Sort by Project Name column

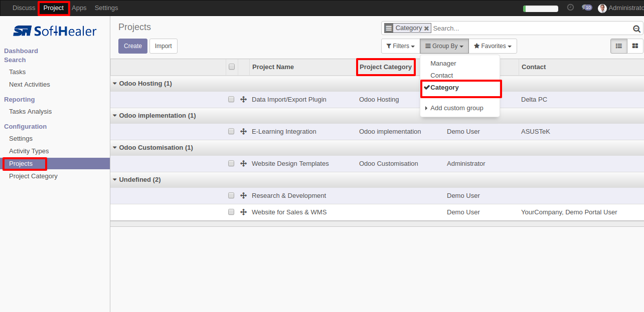[273, 67]
